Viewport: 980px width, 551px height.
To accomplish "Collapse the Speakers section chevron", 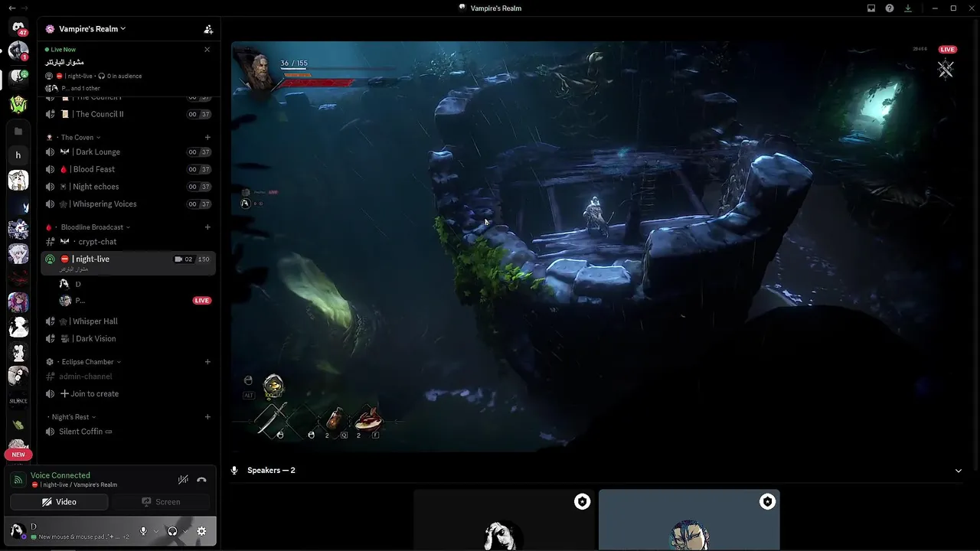I will click(x=958, y=471).
